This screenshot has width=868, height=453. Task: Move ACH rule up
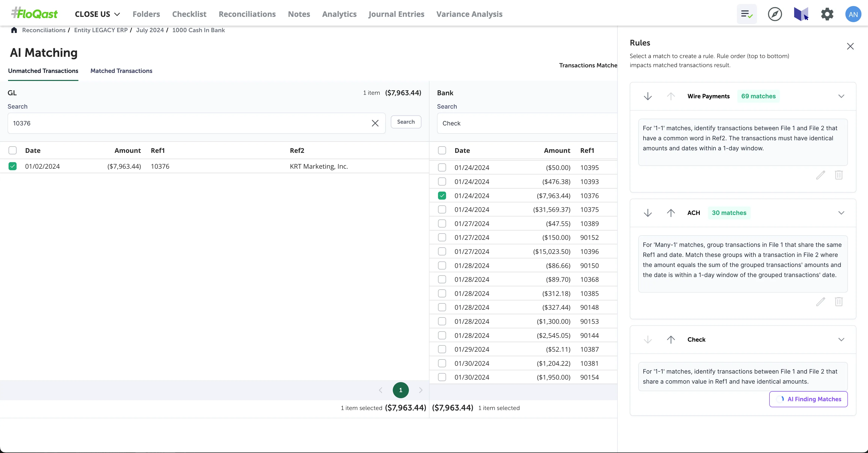670,213
